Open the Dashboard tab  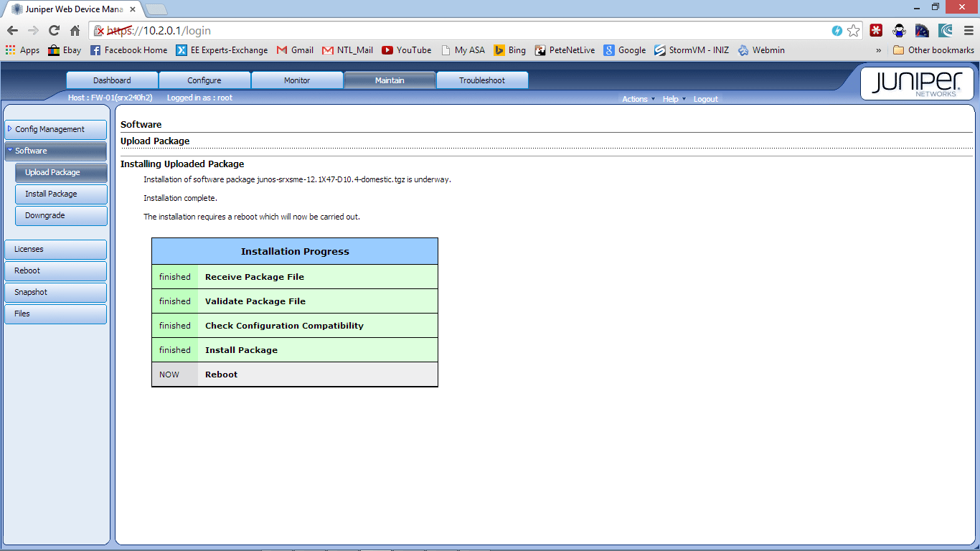(112, 80)
